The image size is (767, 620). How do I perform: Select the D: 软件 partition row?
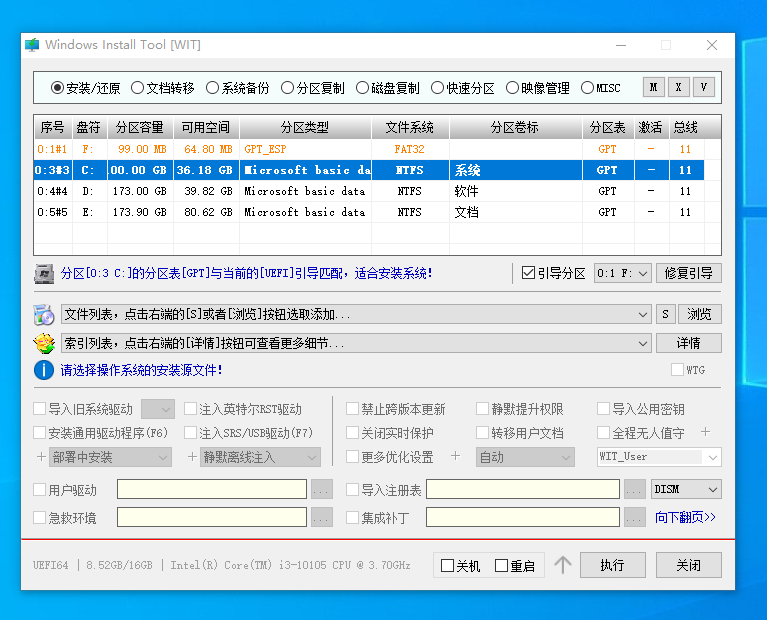coord(369,191)
